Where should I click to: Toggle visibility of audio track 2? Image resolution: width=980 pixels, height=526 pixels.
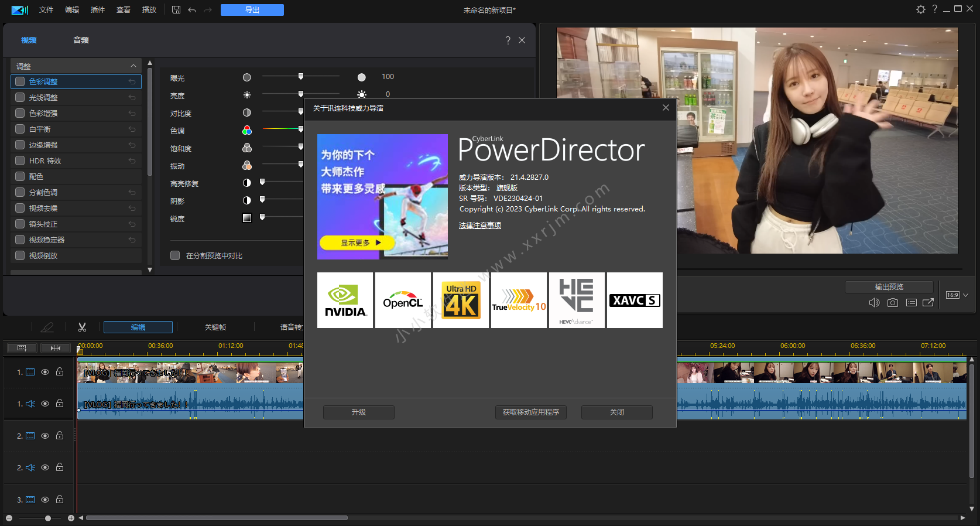coord(45,467)
